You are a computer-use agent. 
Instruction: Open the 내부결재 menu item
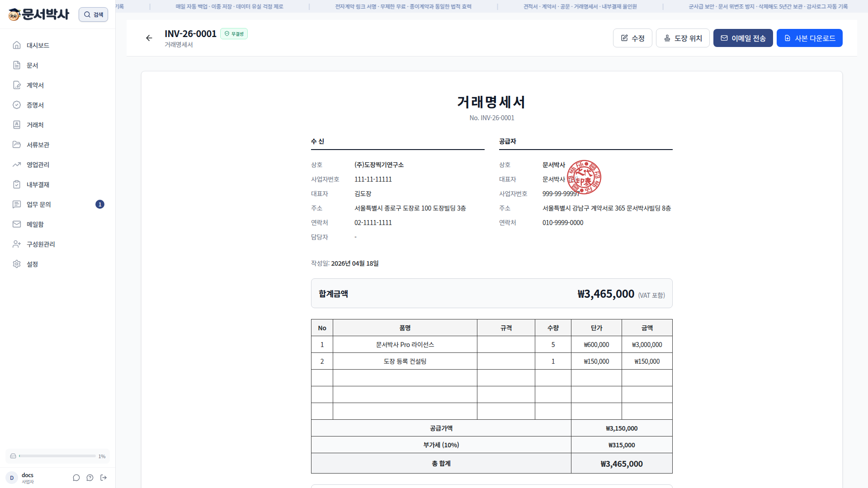point(58,184)
